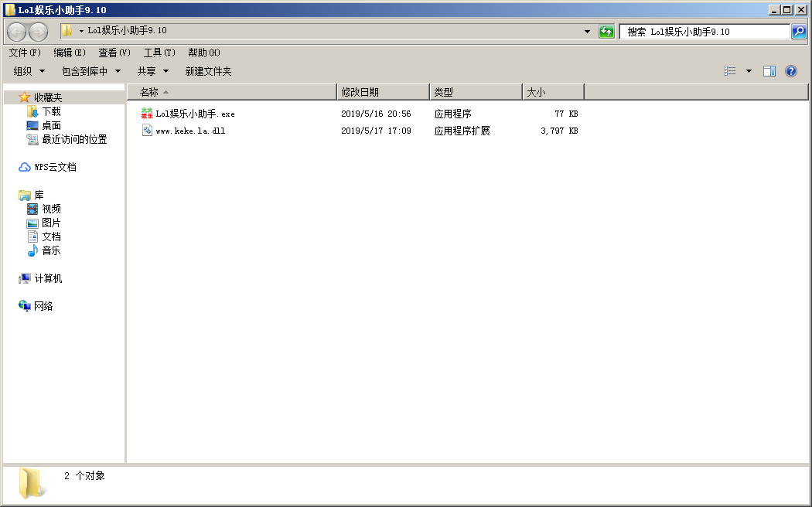Screen dimensions: 812x507
Task: Select the 图片 library
Action: coord(51,223)
